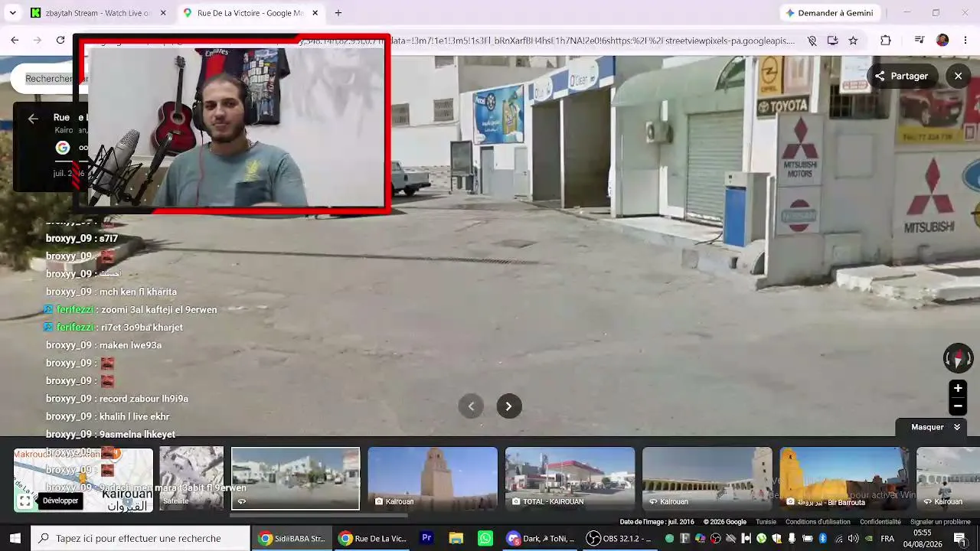Launch Premiere Pro from taskbar
The width and height of the screenshot is (980, 551).
[x=426, y=538]
